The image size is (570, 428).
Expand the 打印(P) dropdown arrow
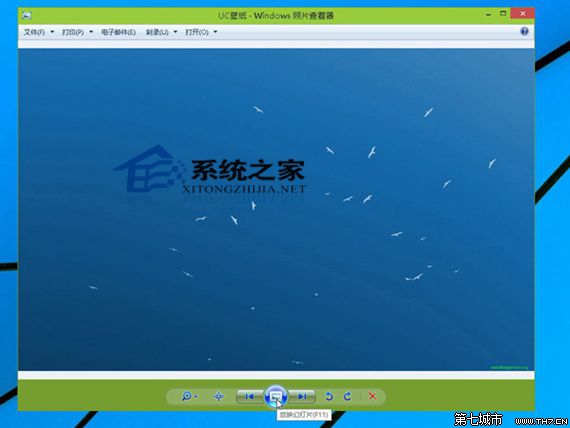pyautogui.click(x=91, y=32)
